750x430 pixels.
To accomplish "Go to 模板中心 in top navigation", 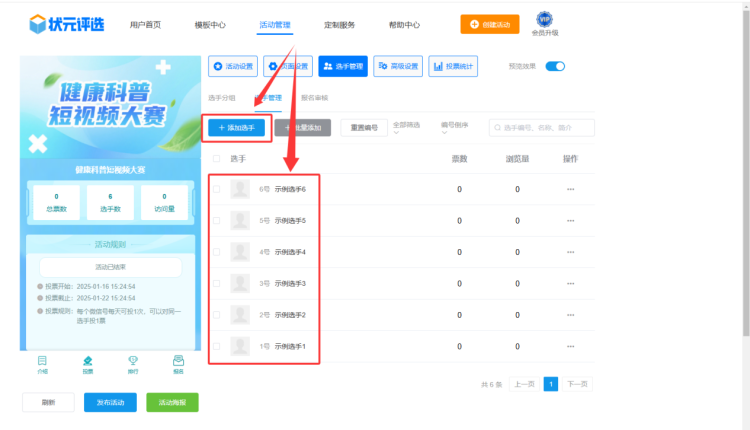I will (x=210, y=24).
